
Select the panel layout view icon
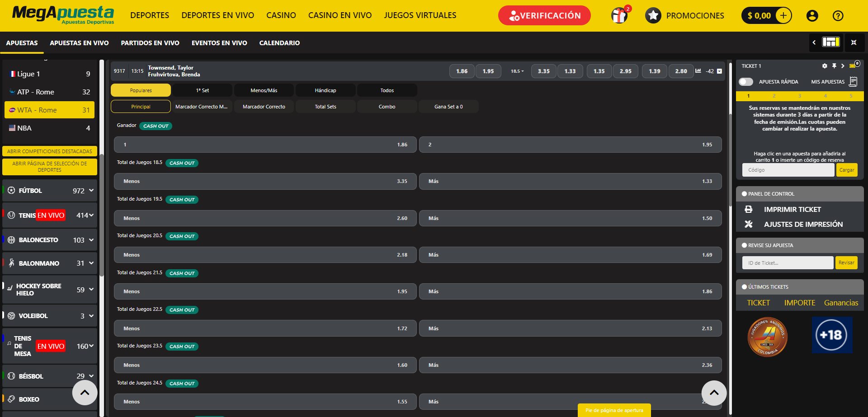(x=831, y=42)
